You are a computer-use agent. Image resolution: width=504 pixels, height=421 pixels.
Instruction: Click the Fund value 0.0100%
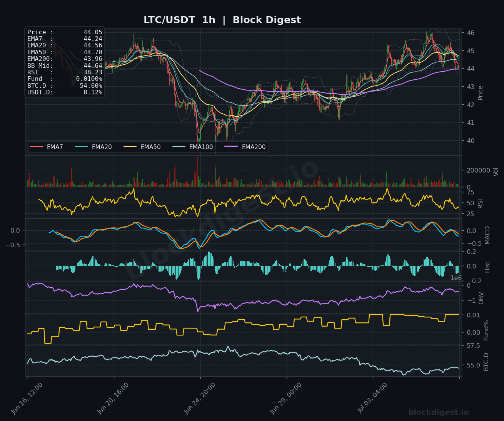point(89,79)
